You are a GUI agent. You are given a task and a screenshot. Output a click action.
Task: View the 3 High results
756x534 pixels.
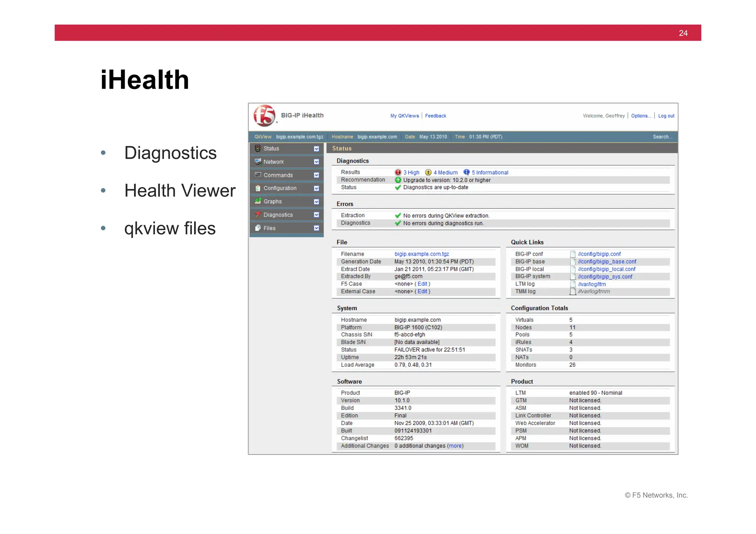tap(411, 172)
